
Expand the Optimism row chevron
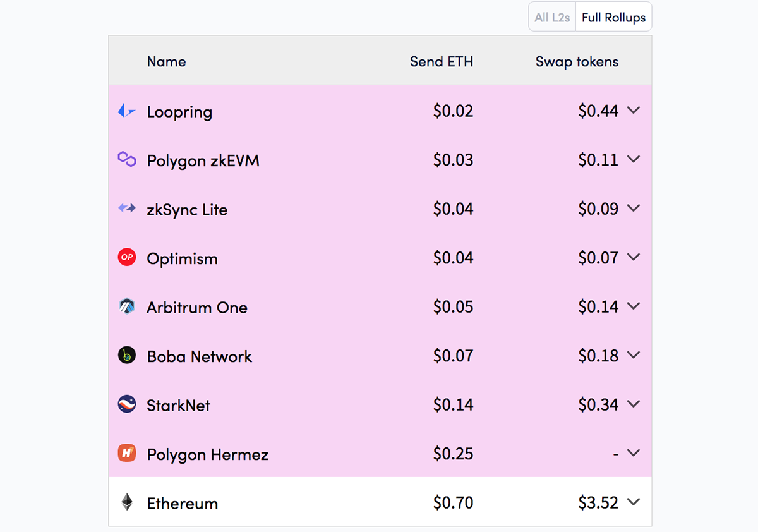click(x=634, y=257)
